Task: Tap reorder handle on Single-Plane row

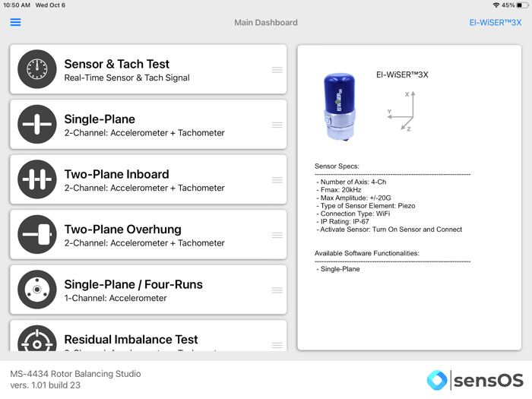Action: (277, 125)
